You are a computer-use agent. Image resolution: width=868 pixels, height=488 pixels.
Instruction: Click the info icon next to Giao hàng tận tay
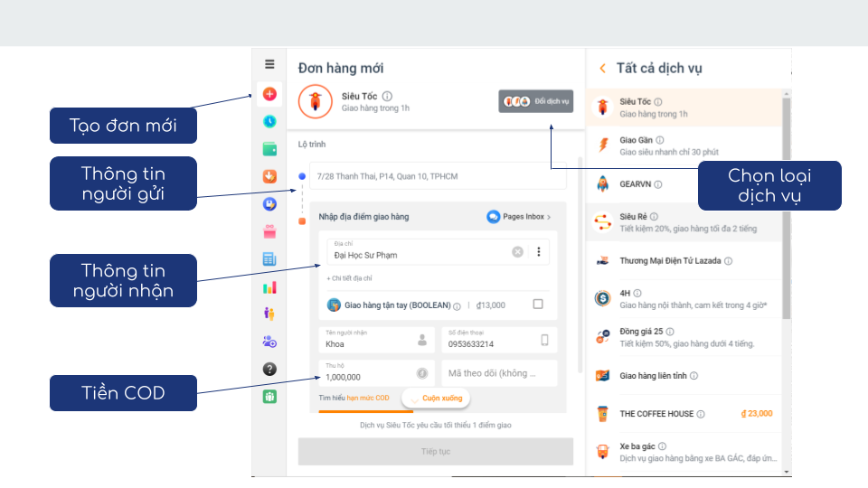click(x=458, y=306)
